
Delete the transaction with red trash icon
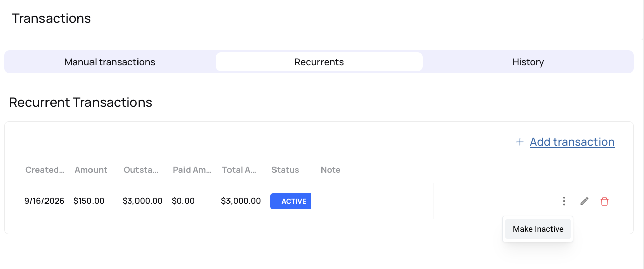click(604, 201)
